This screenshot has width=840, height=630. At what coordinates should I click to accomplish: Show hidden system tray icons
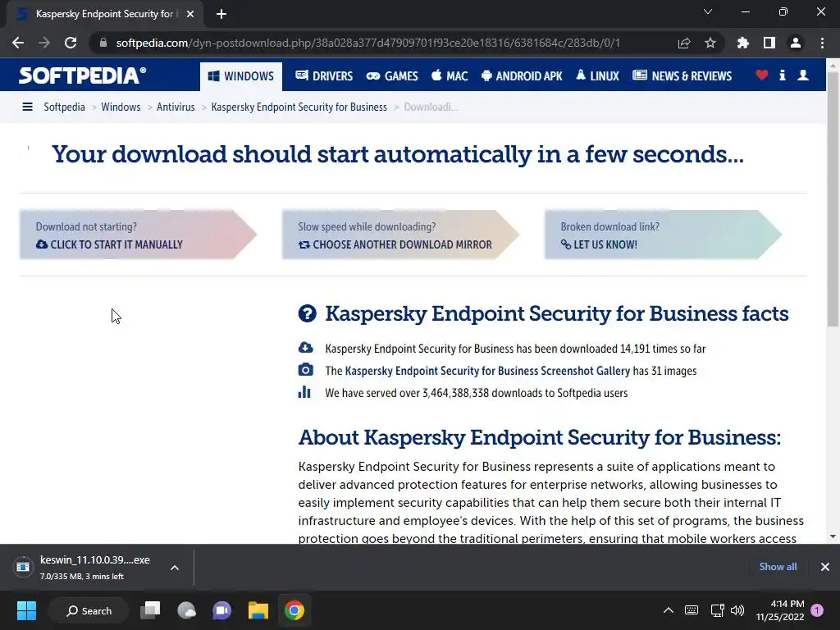tap(668, 610)
